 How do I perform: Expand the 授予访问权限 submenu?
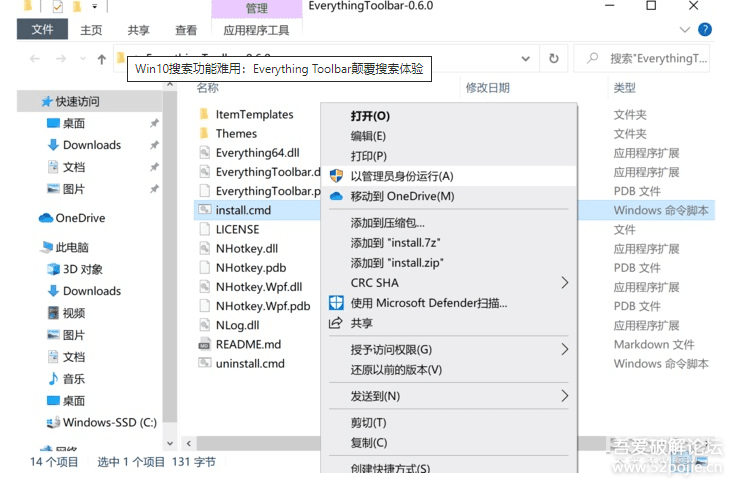coord(565,349)
